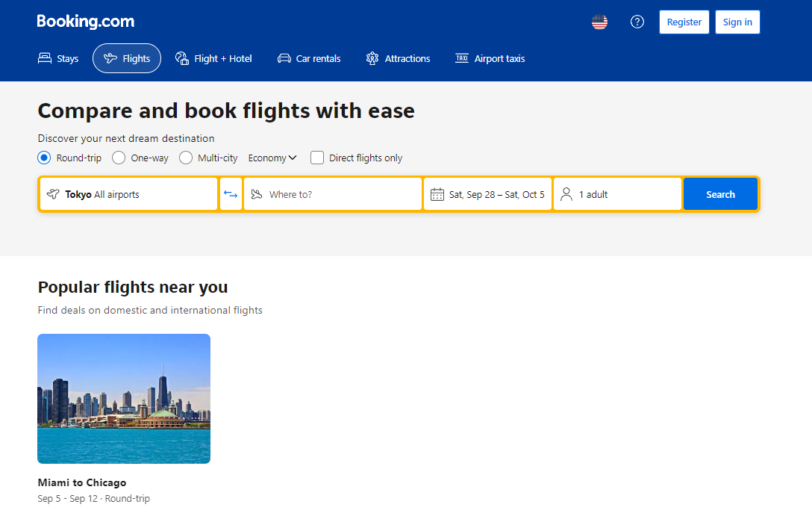Image resolution: width=812 pixels, height=522 pixels.
Task: Select the Stays navigation icon
Action: pos(46,58)
